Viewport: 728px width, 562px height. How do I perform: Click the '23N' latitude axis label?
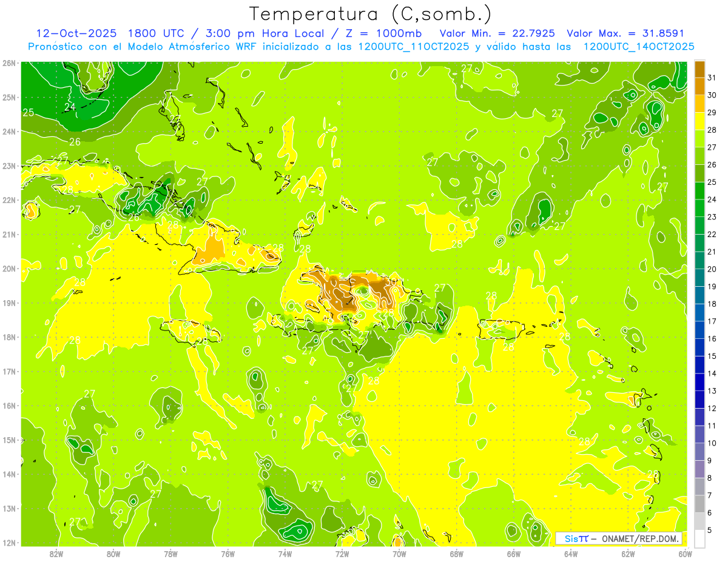9,166
